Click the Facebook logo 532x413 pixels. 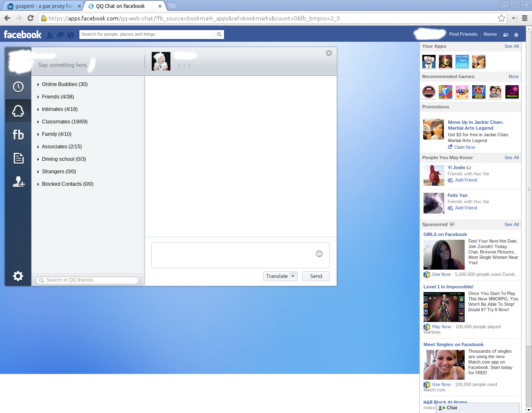tap(22, 34)
